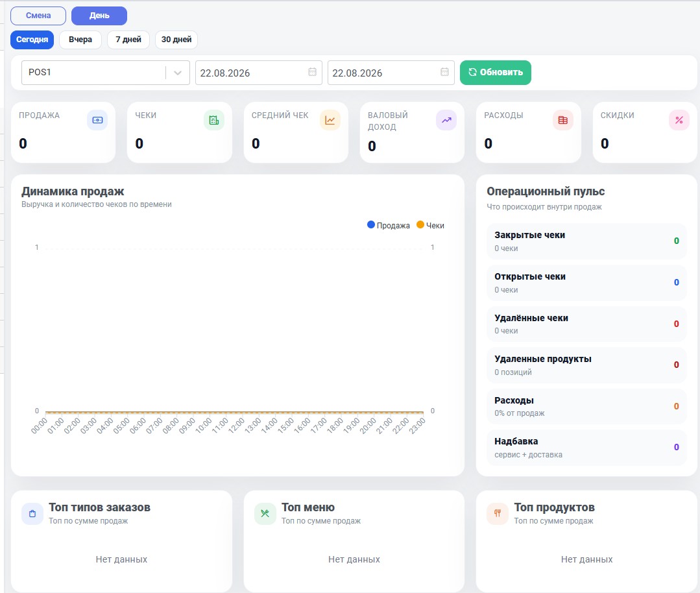The height and width of the screenshot is (593, 700).
Task: Open the Удаленные продукты row
Action: (586, 365)
